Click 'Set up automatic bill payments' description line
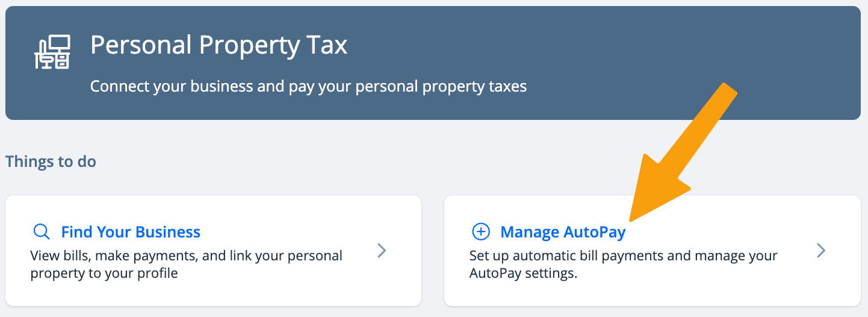The height and width of the screenshot is (317, 868). click(623, 256)
